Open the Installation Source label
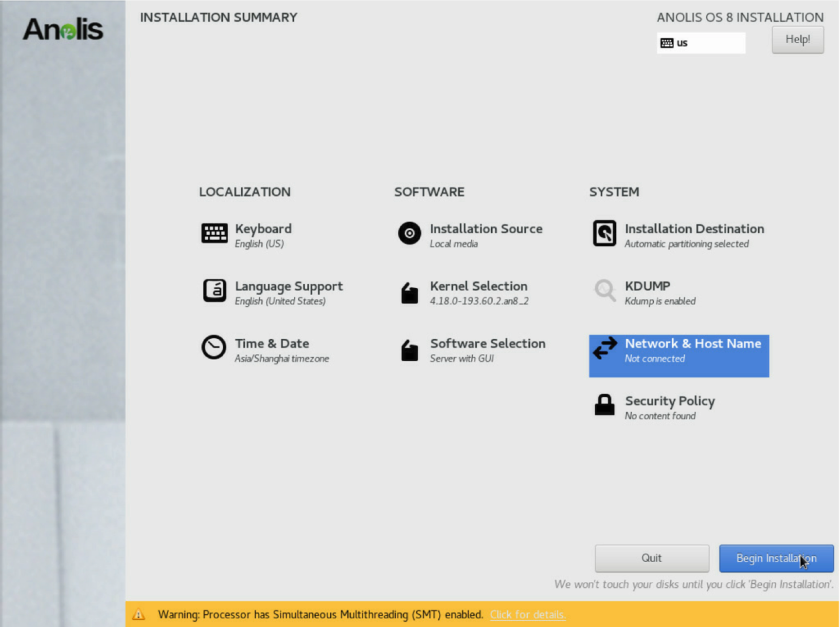Viewport: 840px width, 627px height. [486, 229]
